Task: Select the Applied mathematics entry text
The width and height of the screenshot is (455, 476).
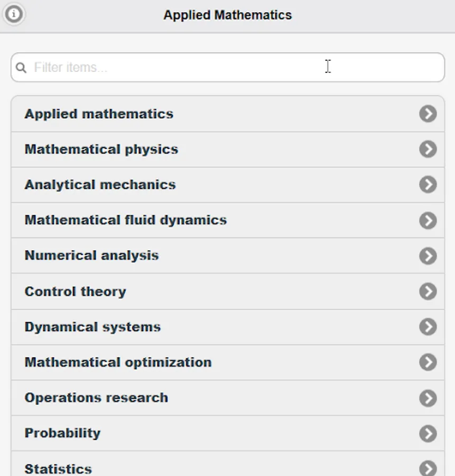Action: coord(99,114)
